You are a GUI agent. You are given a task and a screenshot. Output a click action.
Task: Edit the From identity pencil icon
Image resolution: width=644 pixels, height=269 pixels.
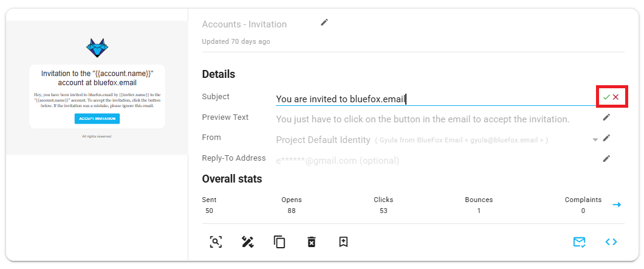(x=606, y=138)
